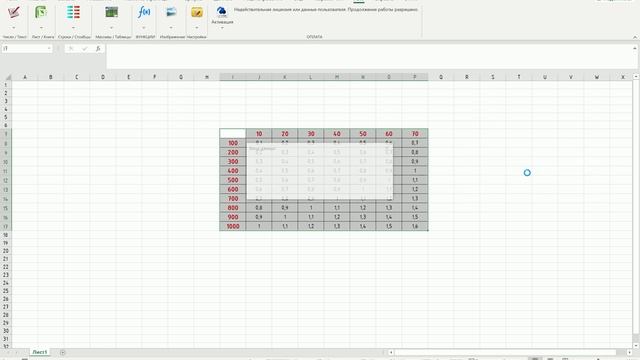Open the Настройки settings icon
This screenshot has width=640, height=360.
[x=197, y=13]
